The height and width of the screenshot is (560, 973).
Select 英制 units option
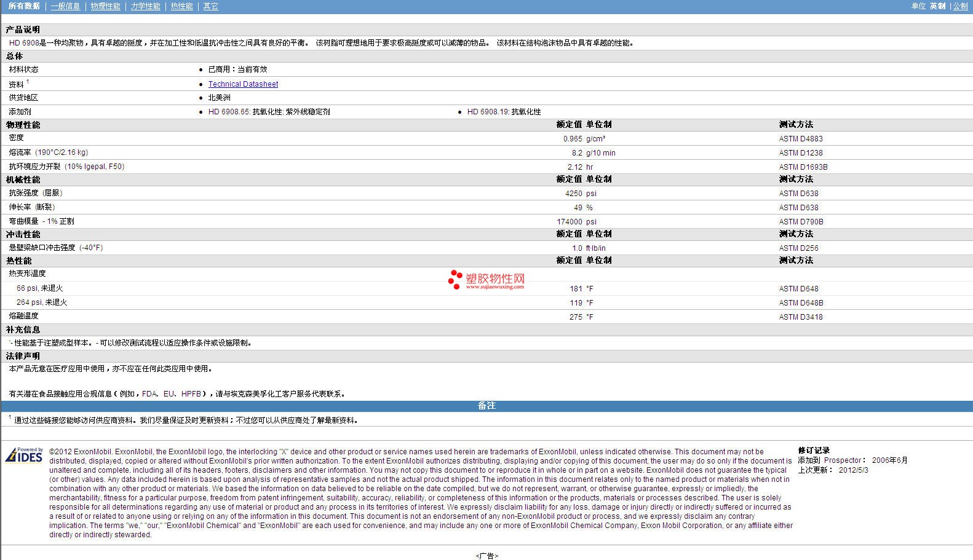(937, 6)
